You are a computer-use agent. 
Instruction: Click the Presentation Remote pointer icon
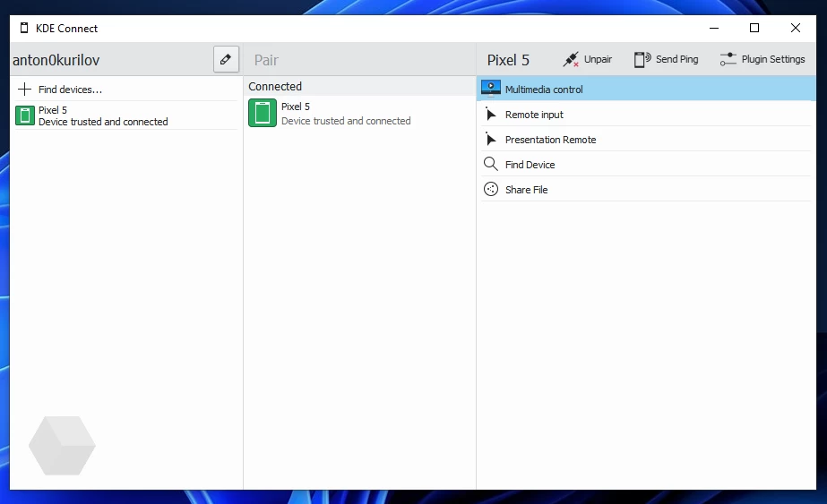(x=491, y=140)
